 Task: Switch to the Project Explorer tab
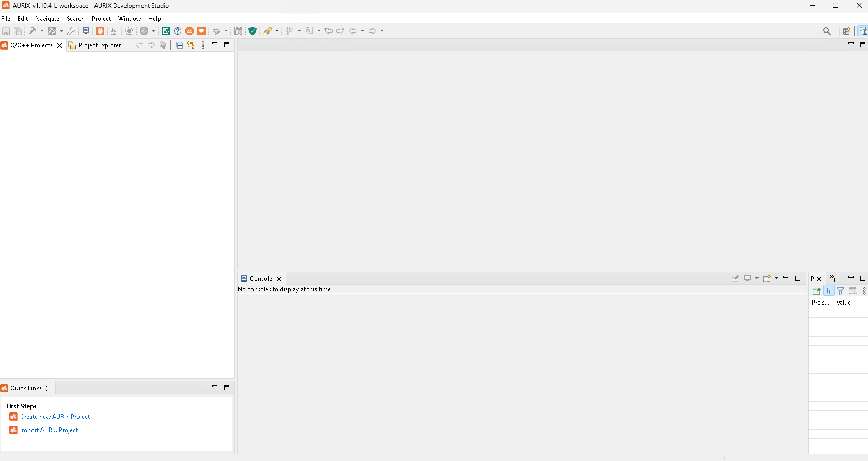[x=95, y=45]
